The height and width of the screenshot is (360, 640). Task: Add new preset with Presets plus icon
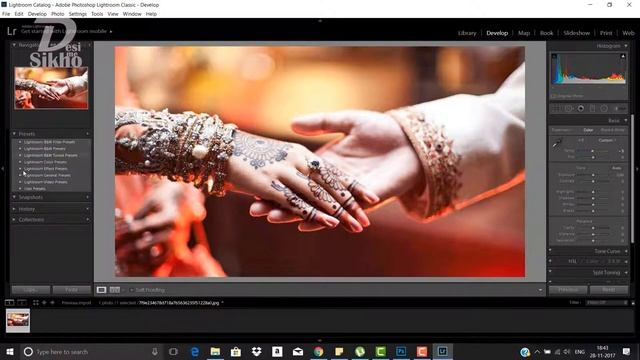click(88, 134)
